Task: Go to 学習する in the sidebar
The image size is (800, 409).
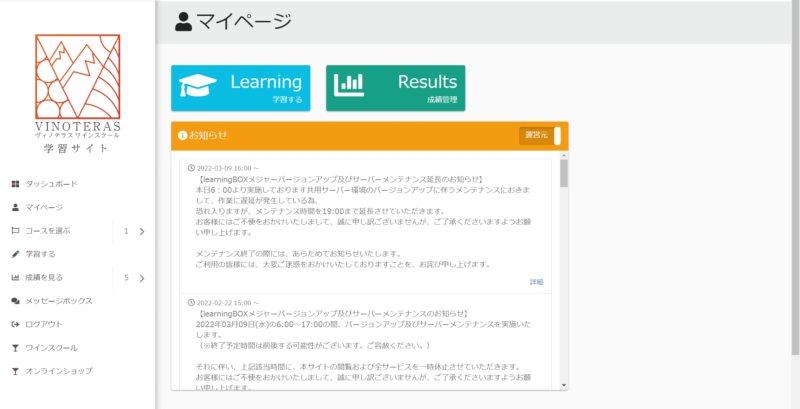Action: tap(40, 254)
